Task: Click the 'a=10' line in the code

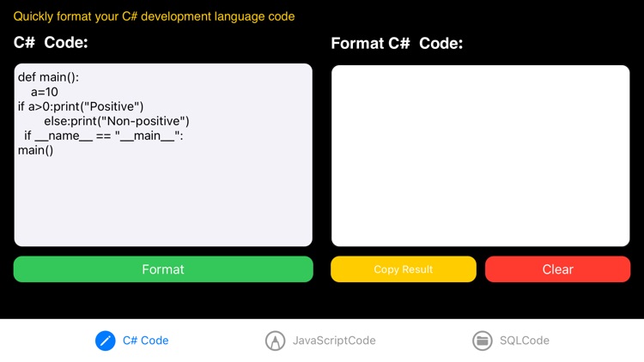Action: click(45, 92)
